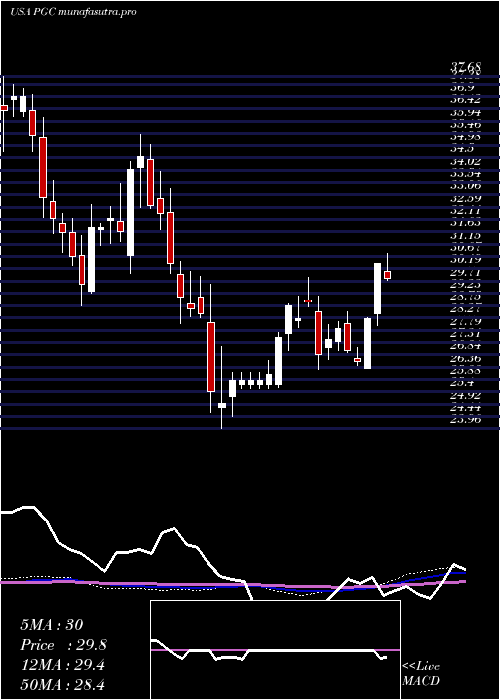The image size is (500, 700).
Task: Click the 31.15 price axis label
Action: coord(467,235)
